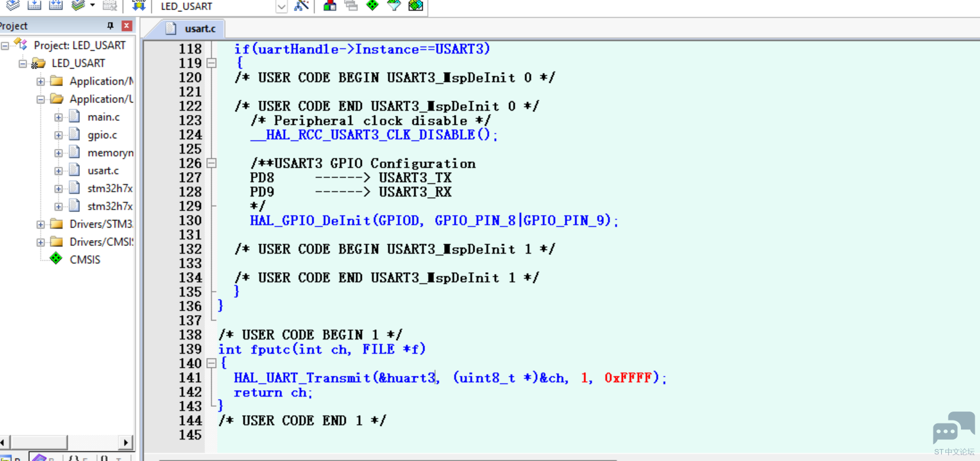Image resolution: width=980 pixels, height=461 pixels.
Task: Close the Project panel with red X
Action: (126, 26)
